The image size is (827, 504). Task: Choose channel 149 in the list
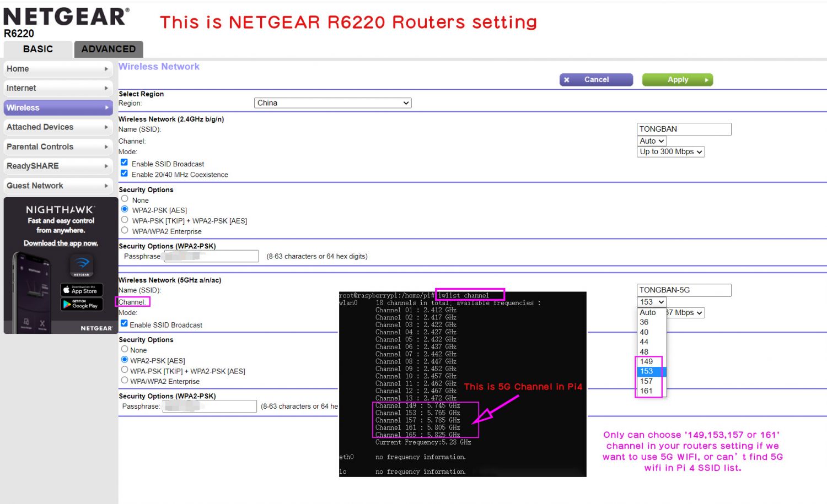(x=652, y=362)
